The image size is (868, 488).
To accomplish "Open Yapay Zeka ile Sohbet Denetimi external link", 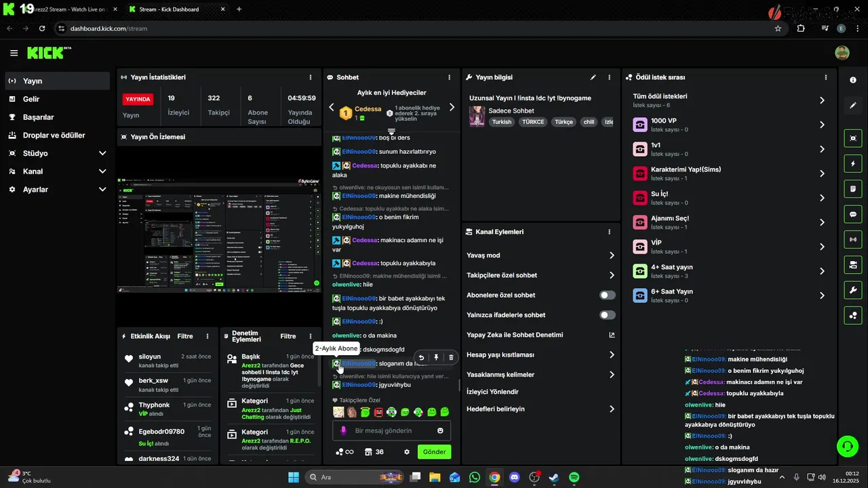I will point(612,335).
